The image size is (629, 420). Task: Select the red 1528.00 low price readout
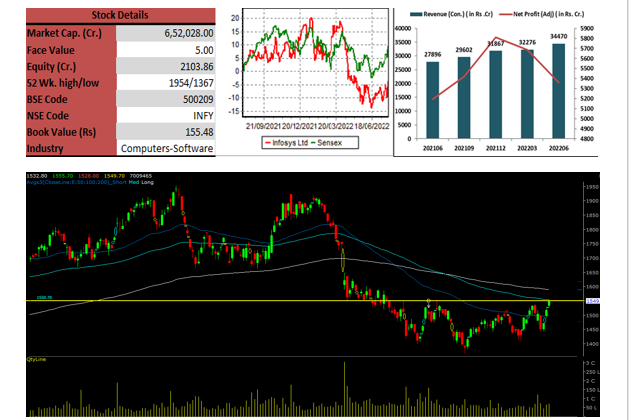[x=89, y=176]
